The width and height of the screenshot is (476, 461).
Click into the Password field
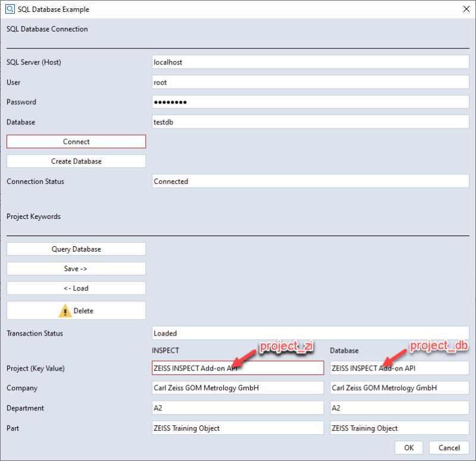coord(310,102)
